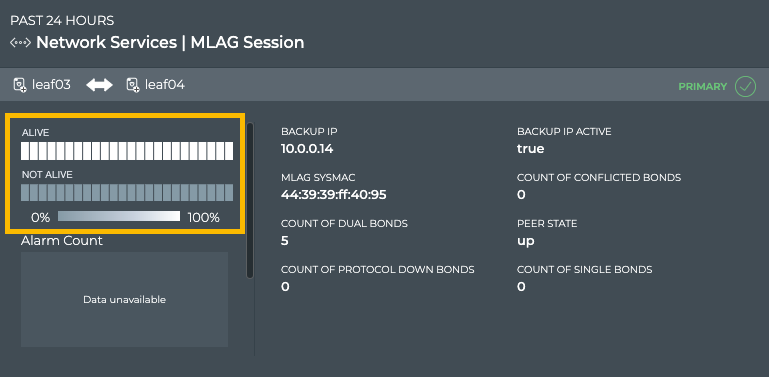Click the last ALIVE heatmap segment
769x377 pixels.
click(229, 151)
